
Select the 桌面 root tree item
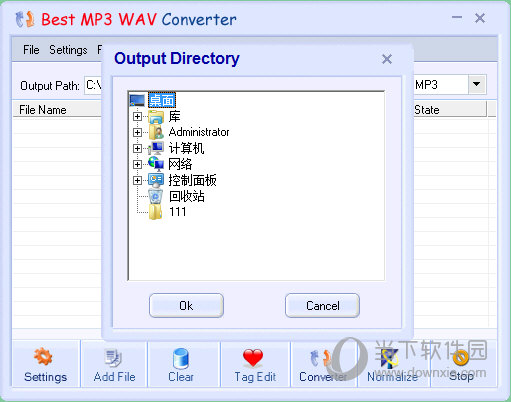coord(162,100)
